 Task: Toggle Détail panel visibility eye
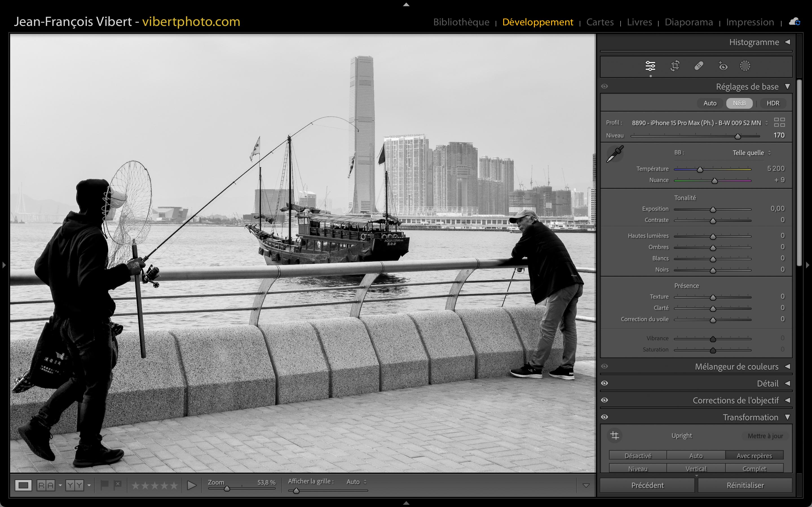tap(605, 383)
